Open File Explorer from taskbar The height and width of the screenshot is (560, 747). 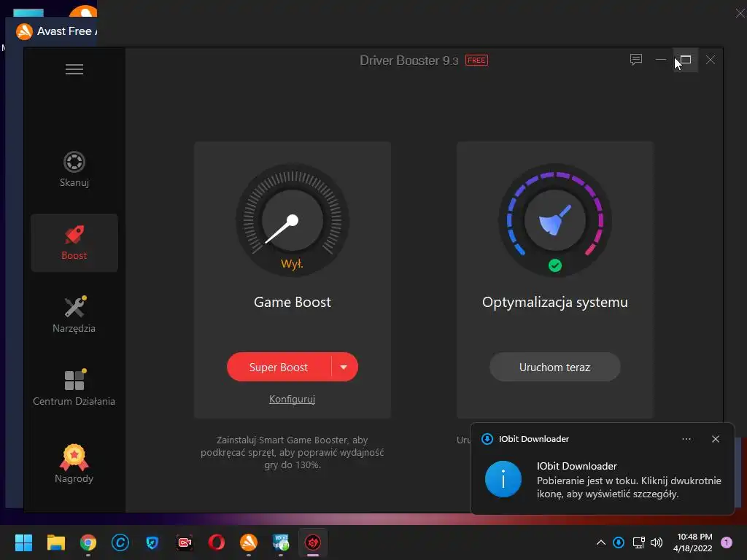point(55,542)
